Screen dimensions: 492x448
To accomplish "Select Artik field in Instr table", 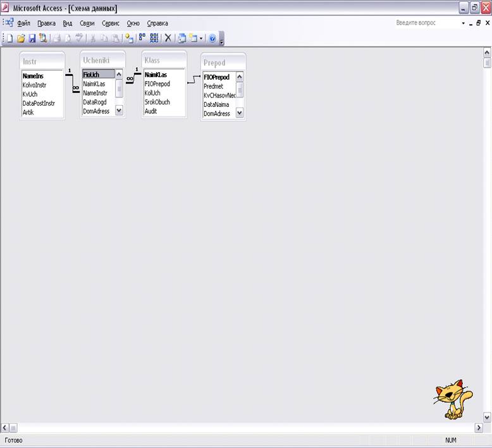I will coord(28,113).
